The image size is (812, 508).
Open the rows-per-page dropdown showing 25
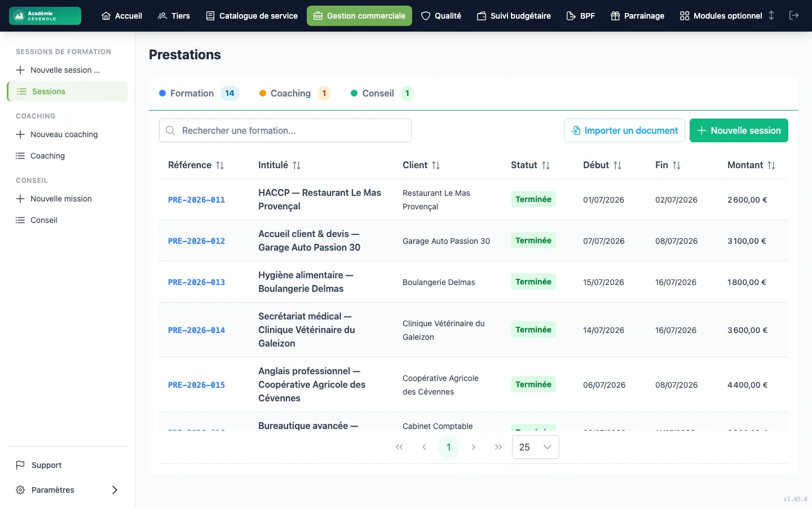[x=535, y=447]
